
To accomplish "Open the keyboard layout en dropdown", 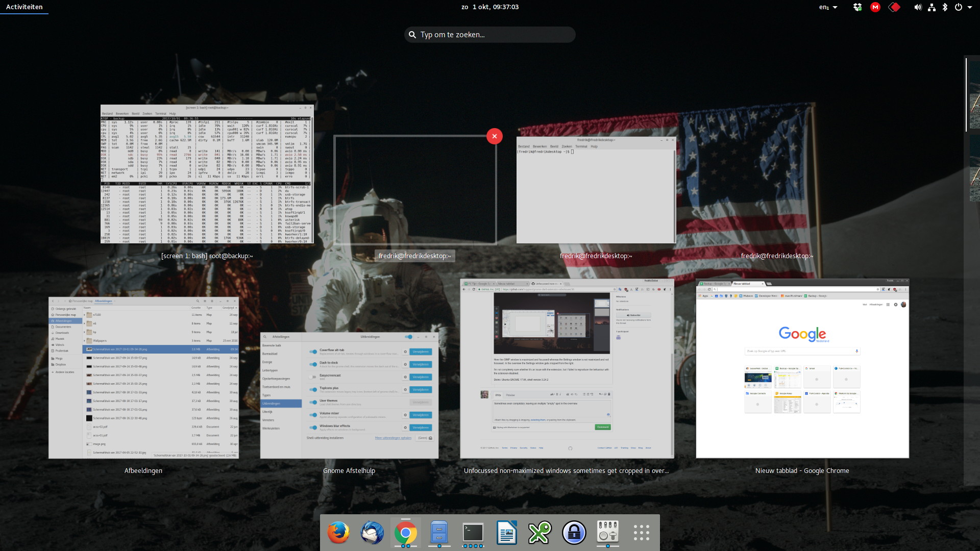I will [x=828, y=7].
